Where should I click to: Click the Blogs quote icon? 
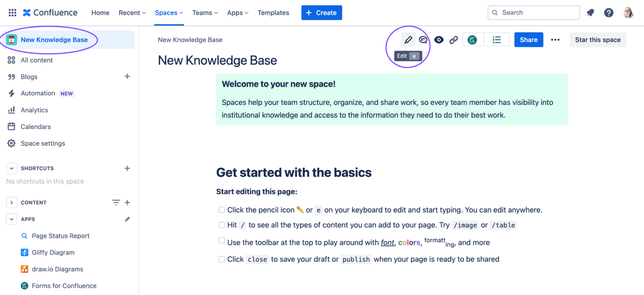[x=11, y=77]
